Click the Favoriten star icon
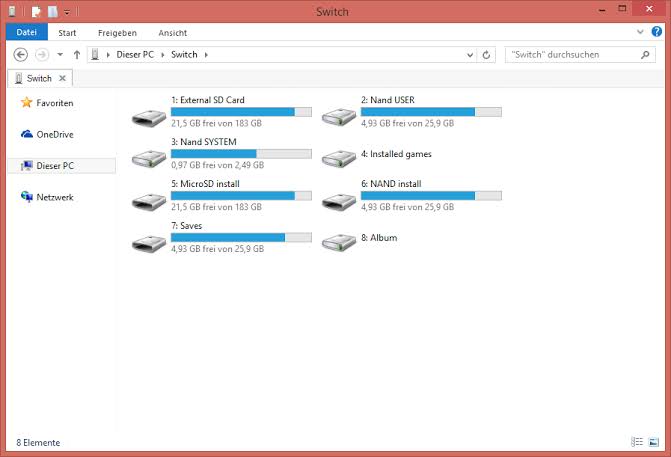Image resolution: width=671 pixels, height=457 pixels. point(27,102)
